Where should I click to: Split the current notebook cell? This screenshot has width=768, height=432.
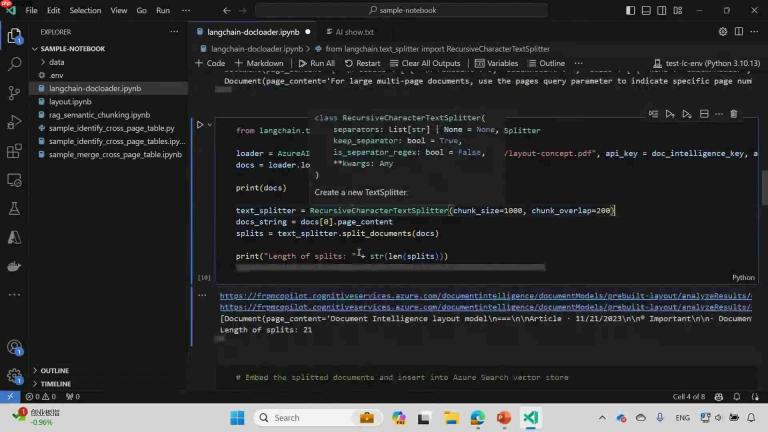coord(704,114)
